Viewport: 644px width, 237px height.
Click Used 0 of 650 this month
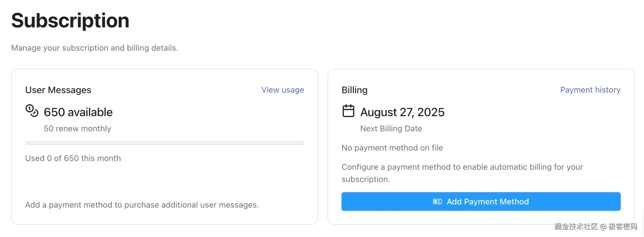coord(73,158)
